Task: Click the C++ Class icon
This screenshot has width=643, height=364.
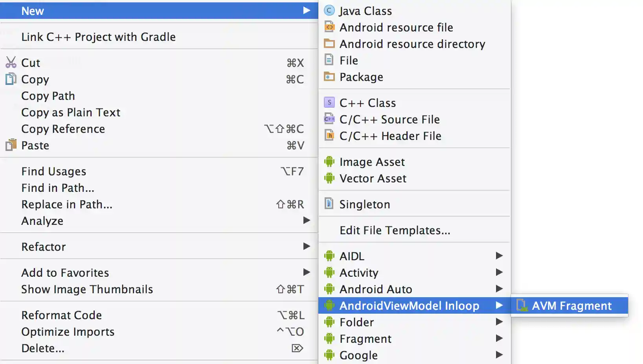Action: pyautogui.click(x=329, y=103)
